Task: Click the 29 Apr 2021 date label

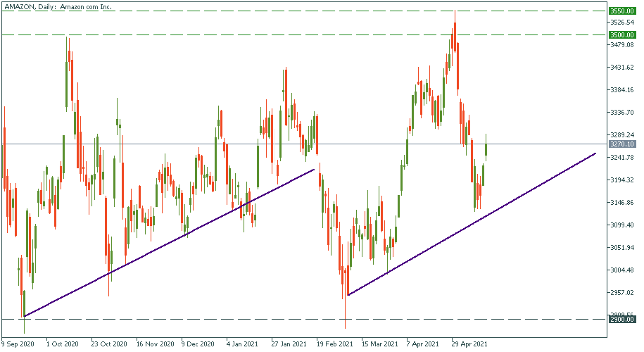Action: [x=469, y=345]
